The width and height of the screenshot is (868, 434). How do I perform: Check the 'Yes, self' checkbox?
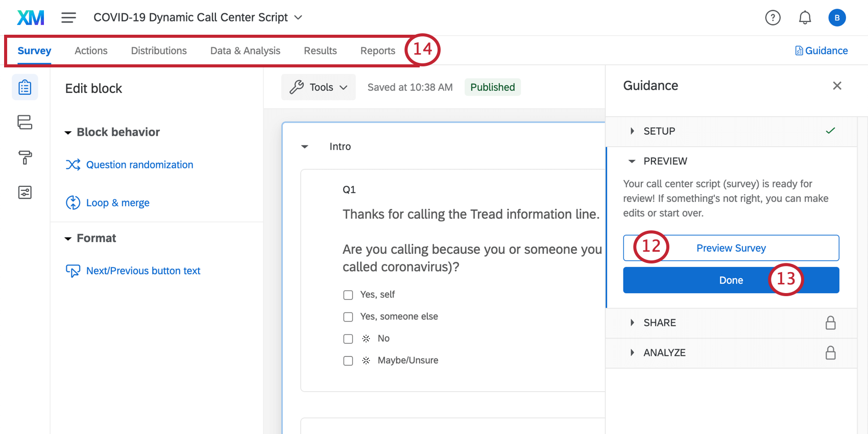[x=348, y=295]
